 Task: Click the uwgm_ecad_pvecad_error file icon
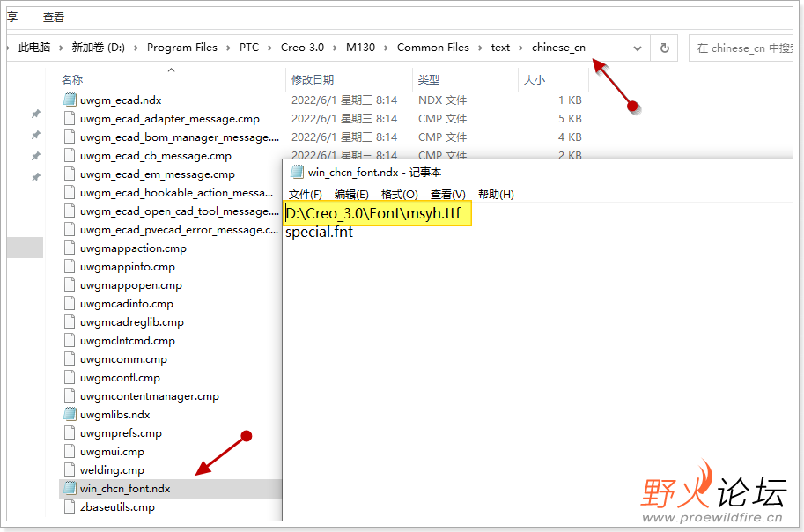tap(70, 229)
